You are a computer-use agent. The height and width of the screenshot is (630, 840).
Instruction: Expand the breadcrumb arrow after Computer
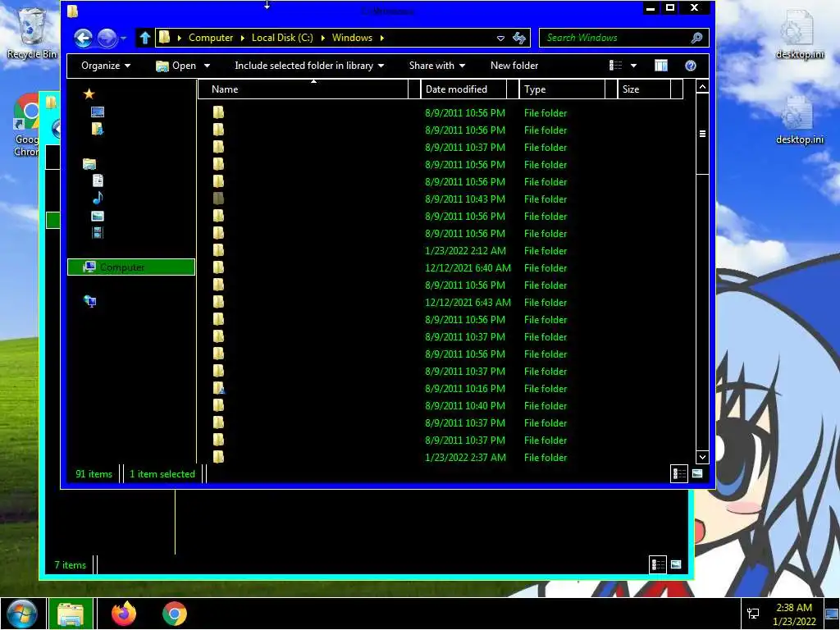click(x=243, y=38)
